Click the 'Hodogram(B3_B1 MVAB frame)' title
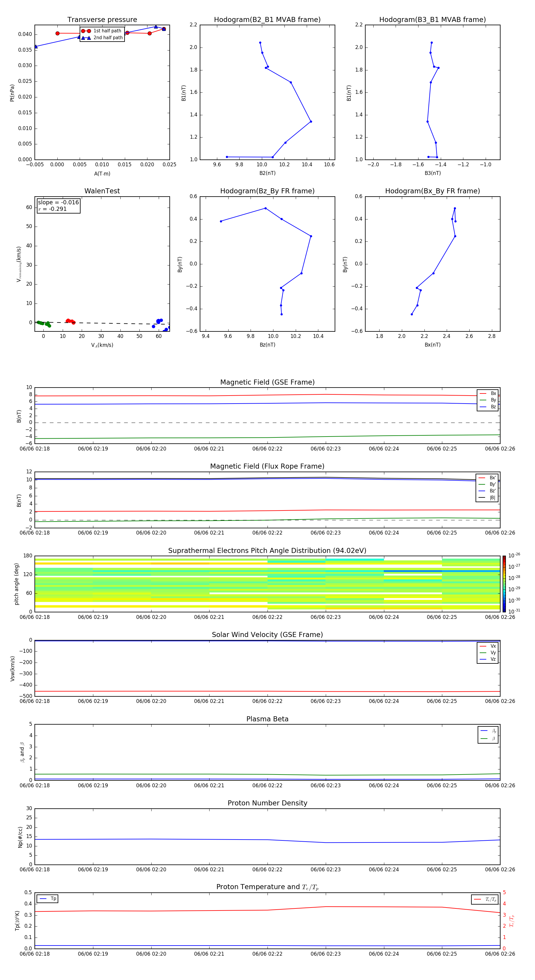Image resolution: width=535 pixels, height=980 pixels. click(432, 19)
